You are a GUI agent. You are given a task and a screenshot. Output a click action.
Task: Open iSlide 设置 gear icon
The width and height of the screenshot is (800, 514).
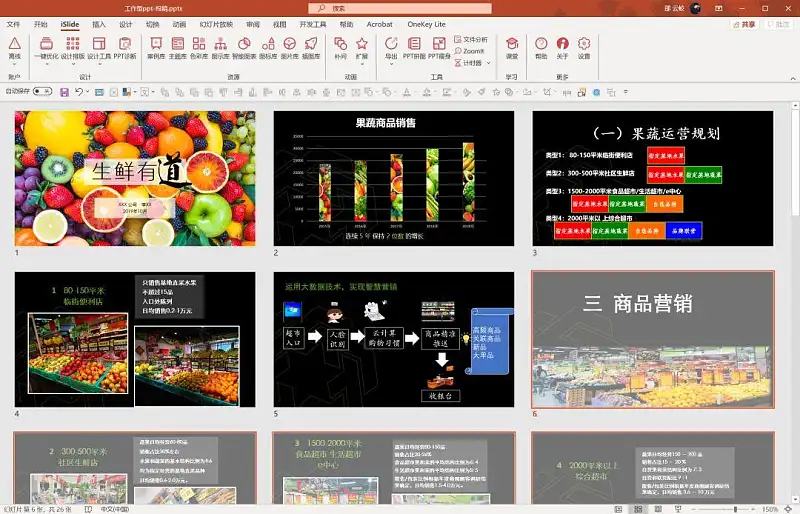click(584, 44)
